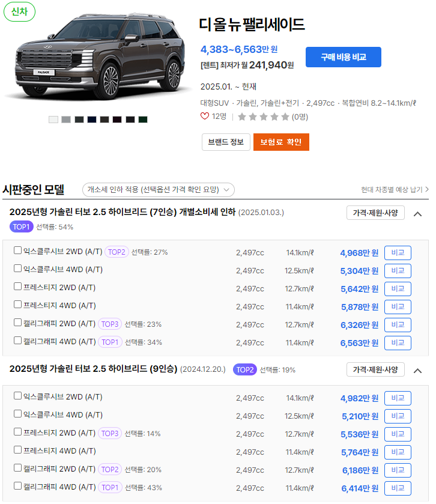Click 보험료 확인 orange button
This screenshot has width=436, height=504.
pyautogui.click(x=281, y=142)
